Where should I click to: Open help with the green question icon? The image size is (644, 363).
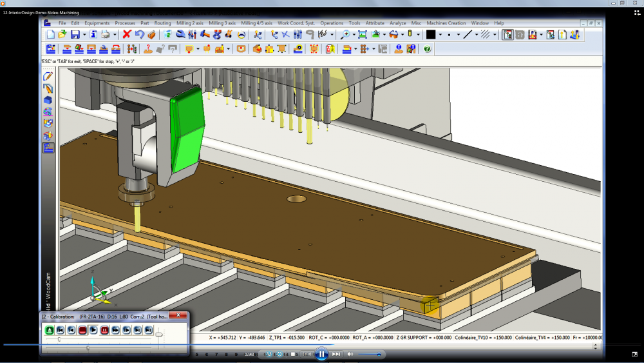[x=427, y=49]
